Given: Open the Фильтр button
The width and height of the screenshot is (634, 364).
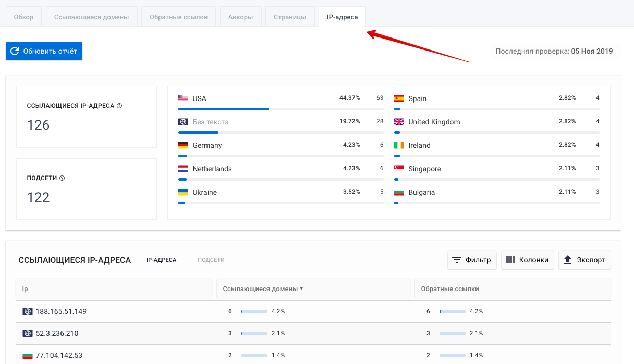Looking at the screenshot, I should pyautogui.click(x=472, y=260).
